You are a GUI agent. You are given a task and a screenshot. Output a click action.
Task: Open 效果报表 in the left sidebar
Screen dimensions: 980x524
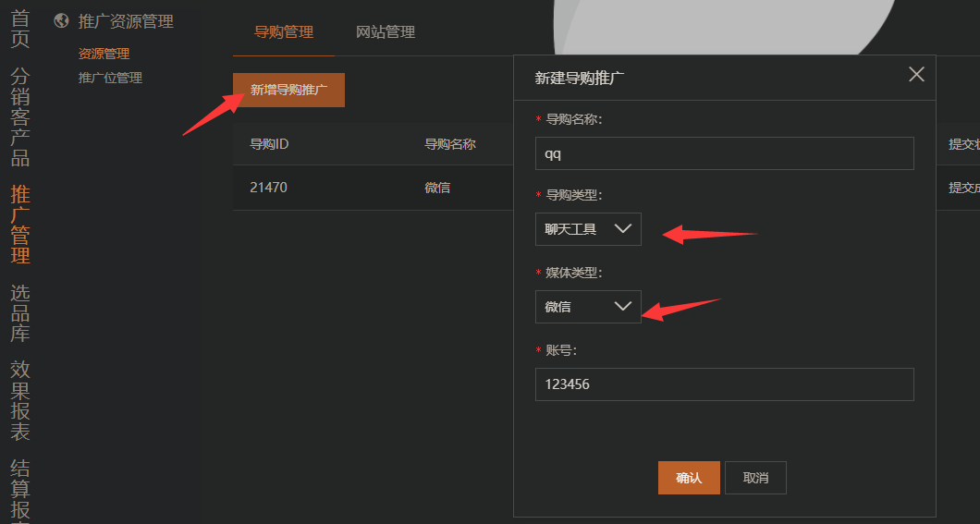click(20, 400)
